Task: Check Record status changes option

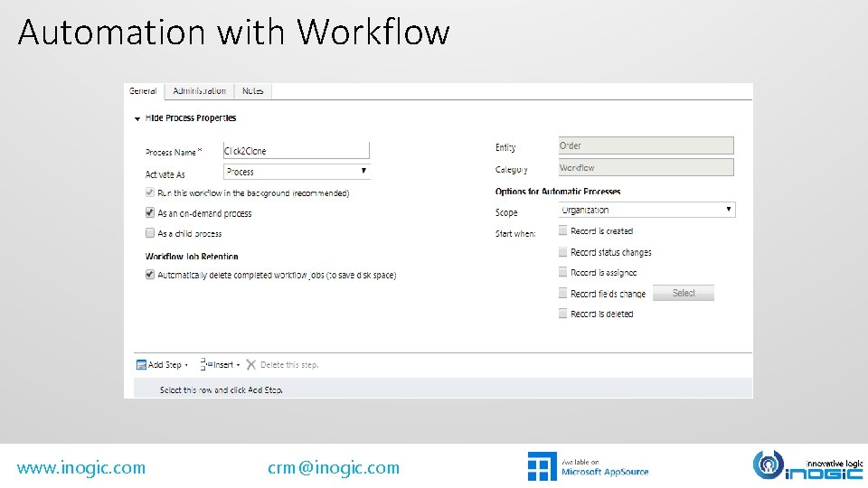Action: click(562, 252)
